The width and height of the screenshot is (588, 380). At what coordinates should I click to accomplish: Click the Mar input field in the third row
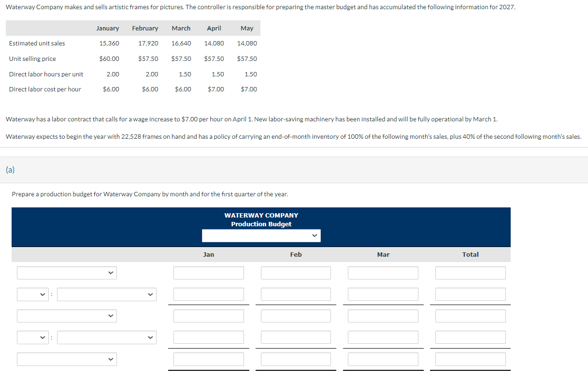(383, 316)
